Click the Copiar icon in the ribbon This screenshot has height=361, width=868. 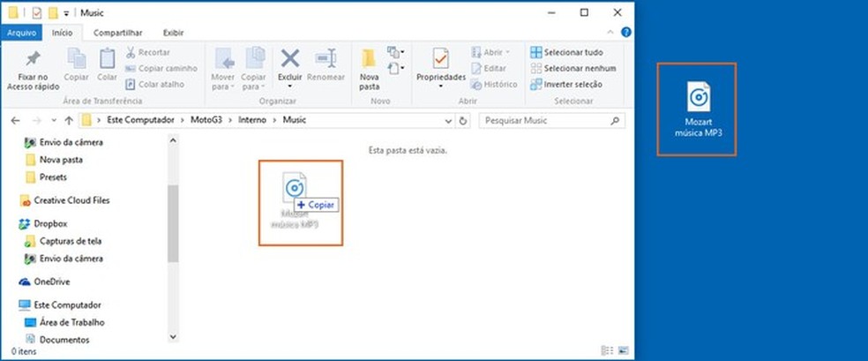(77, 58)
